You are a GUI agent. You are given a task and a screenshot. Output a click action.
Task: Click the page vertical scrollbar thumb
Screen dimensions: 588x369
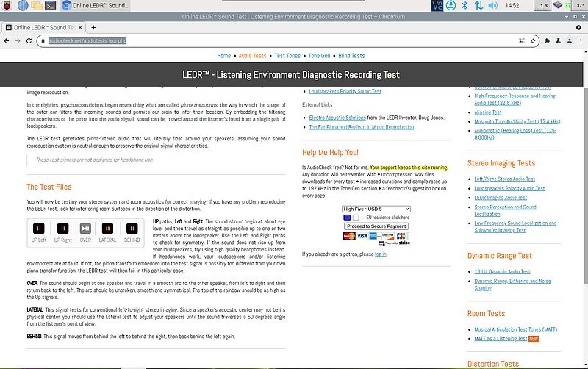[x=585, y=184]
